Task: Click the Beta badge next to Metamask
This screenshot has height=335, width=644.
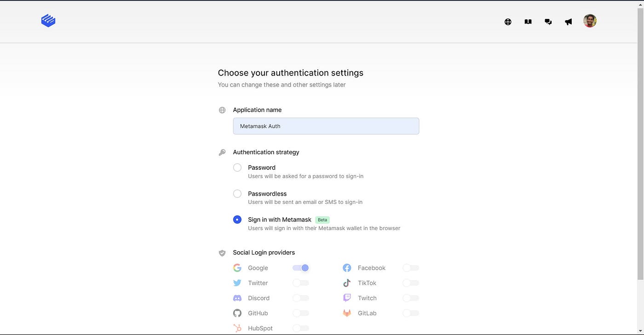Action: click(322, 220)
